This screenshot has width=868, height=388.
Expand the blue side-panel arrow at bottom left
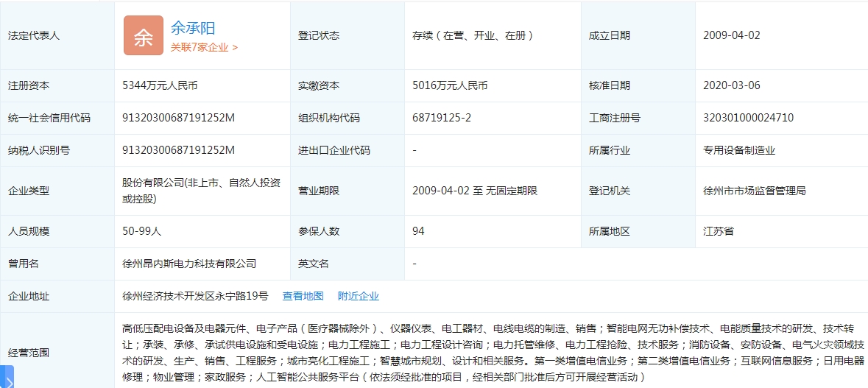coord(7,378)
